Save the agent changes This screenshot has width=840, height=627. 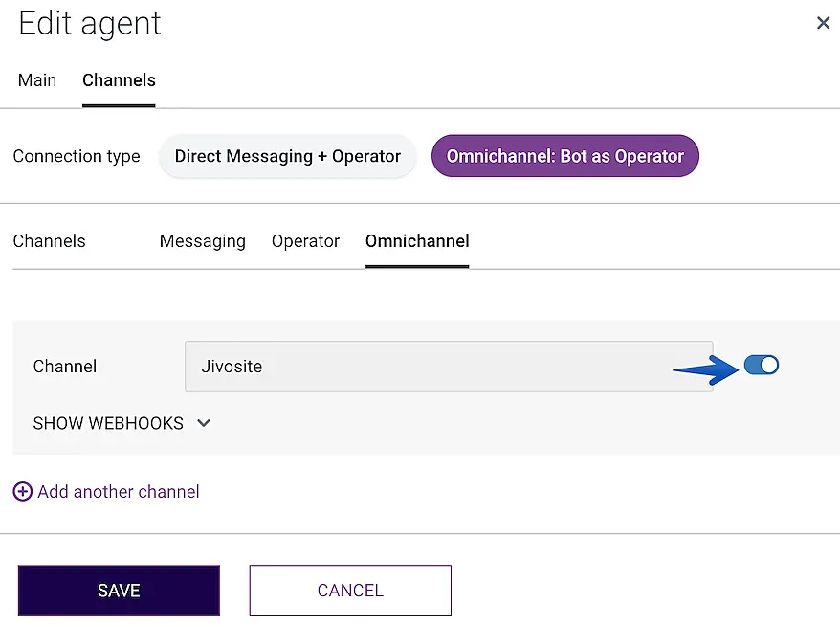point(119,591)
